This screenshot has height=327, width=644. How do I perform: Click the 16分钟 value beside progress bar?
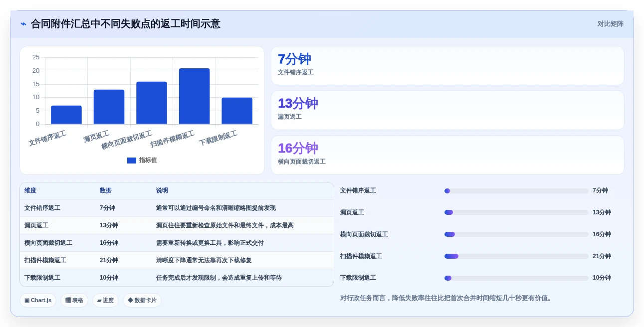click(602, 234)
